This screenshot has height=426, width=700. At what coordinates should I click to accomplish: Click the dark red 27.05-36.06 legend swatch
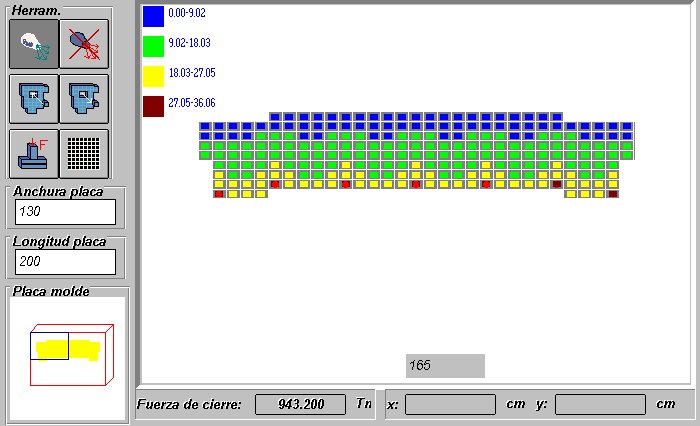click(153, 106)
